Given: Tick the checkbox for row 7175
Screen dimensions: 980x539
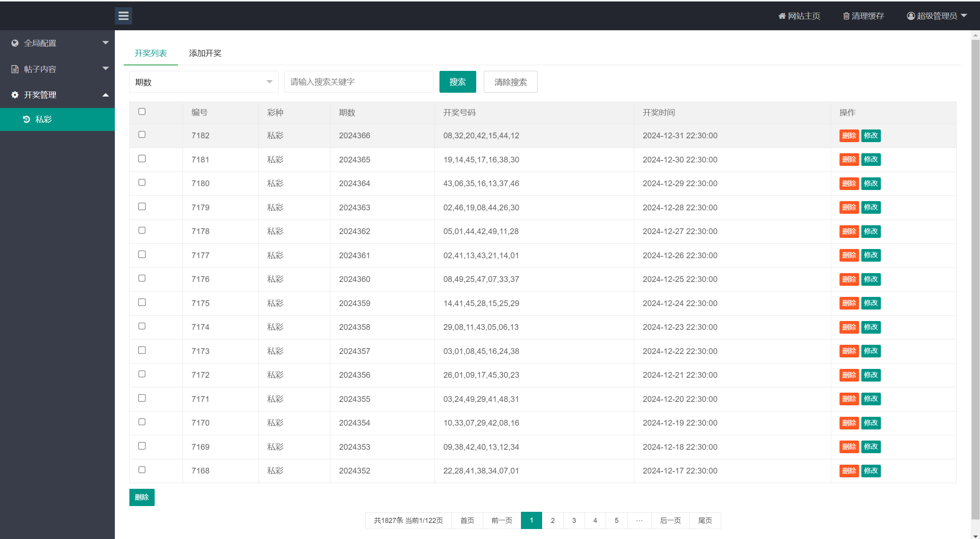Looking at the screenshot, I should point(142,302).
